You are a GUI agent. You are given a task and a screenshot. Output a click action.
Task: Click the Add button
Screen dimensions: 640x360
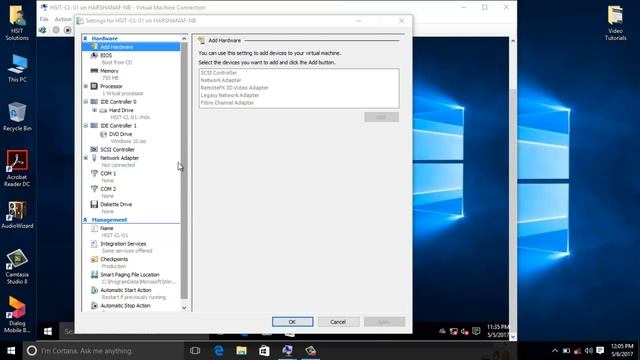(382, 117)
